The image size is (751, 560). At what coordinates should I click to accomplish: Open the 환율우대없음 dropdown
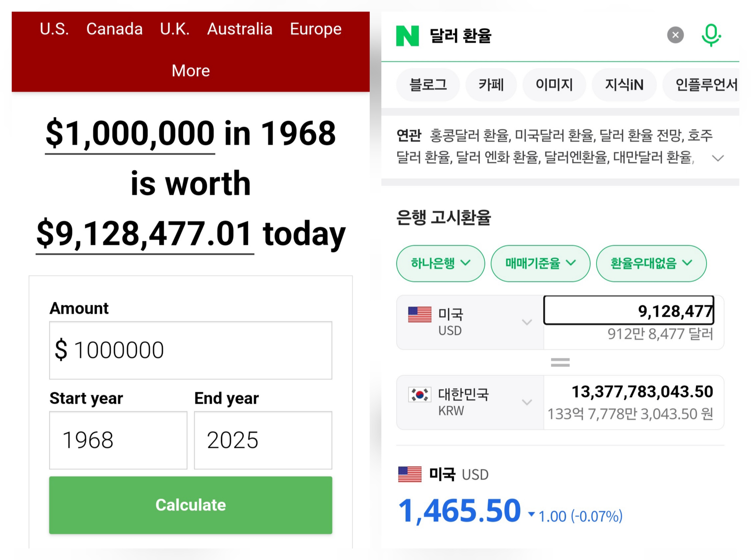(x=651, y=263)
